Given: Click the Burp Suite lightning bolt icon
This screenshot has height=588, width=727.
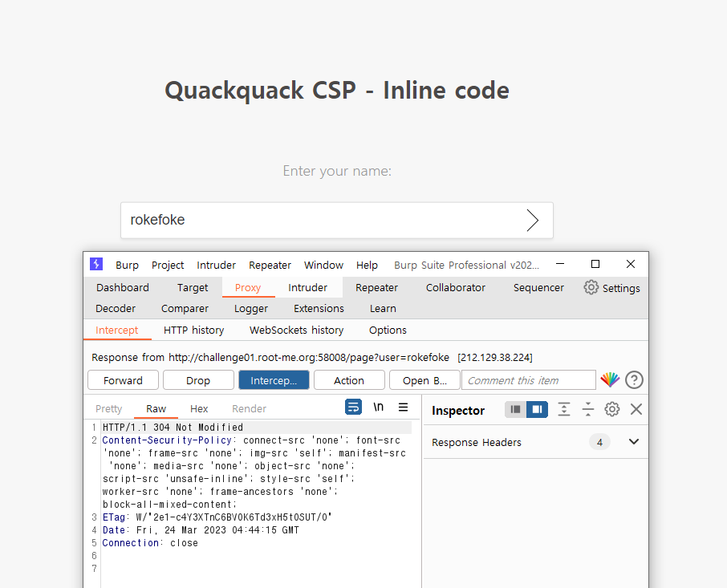Looking at the screenshot, I should tap(95, 265).
